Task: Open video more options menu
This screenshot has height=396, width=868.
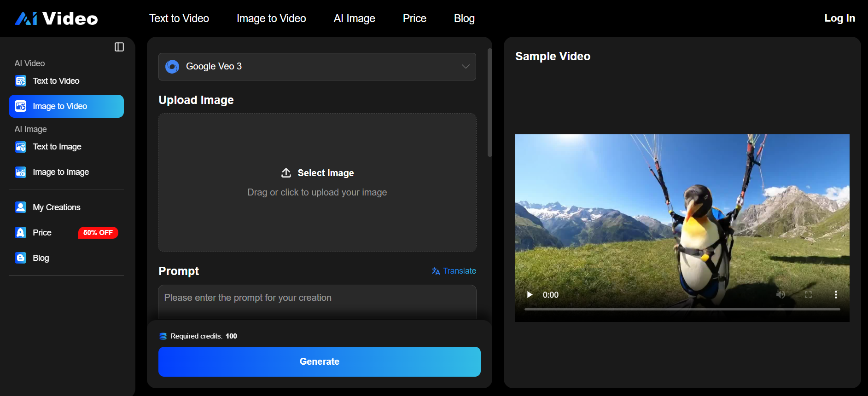Action: click(836, 295)
